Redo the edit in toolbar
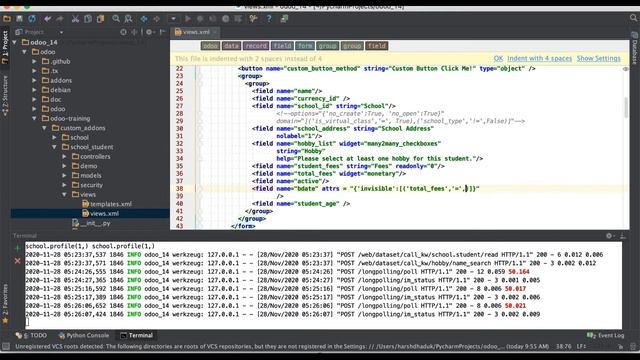 pyautogui.click(x=60, y=19)
